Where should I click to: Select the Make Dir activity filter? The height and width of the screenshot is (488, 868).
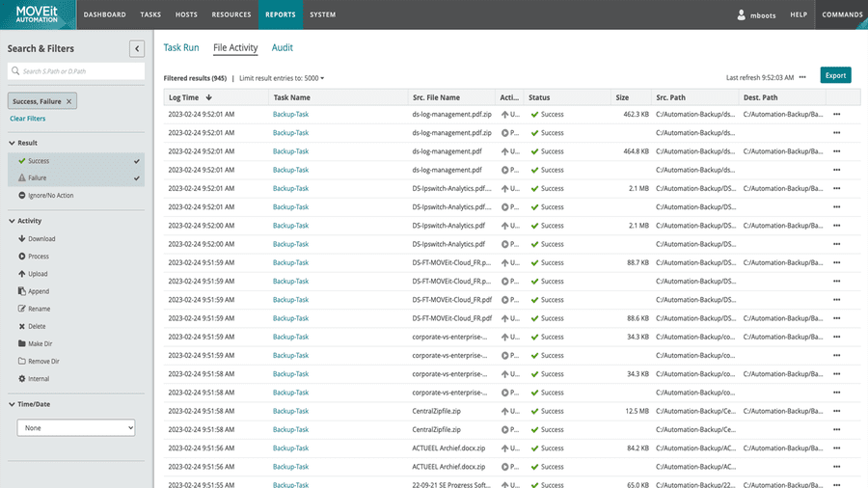click(41, 343)
